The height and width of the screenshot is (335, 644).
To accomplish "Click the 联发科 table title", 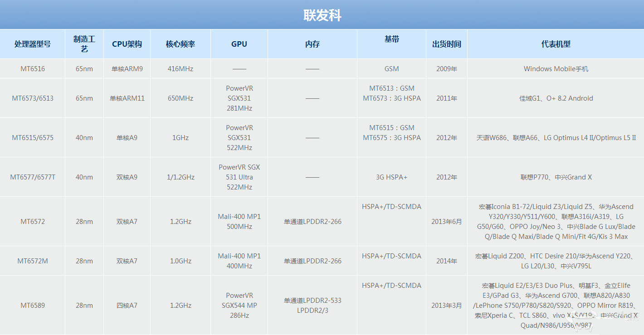I will (x=322, y=16).
